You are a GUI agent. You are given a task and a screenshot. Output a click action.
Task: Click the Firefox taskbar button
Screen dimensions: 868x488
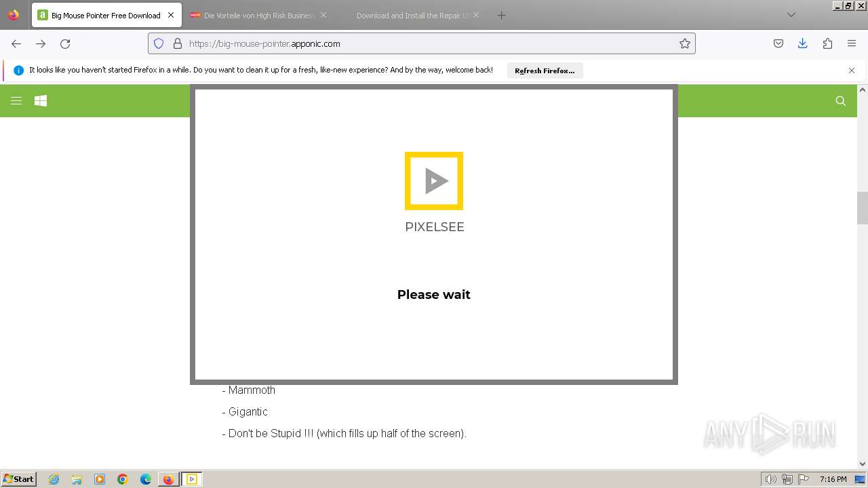pyautogui.click(x=168, y=479)
